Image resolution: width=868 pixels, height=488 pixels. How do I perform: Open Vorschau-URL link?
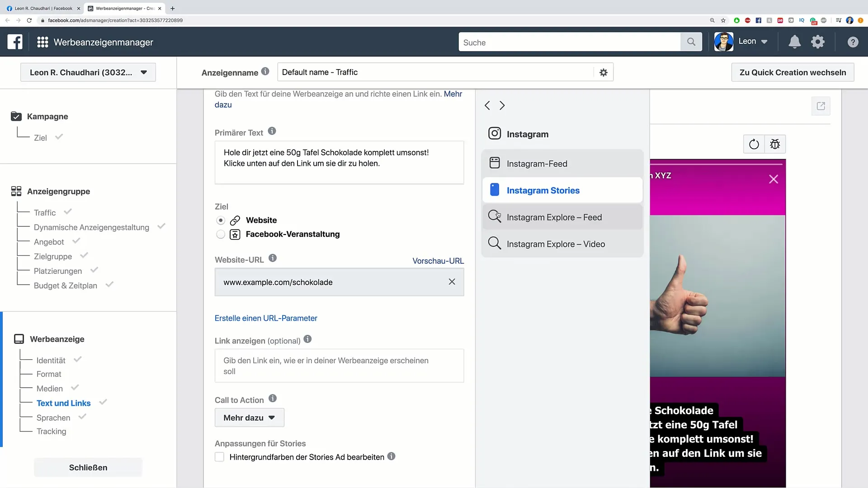coord(438,261)
